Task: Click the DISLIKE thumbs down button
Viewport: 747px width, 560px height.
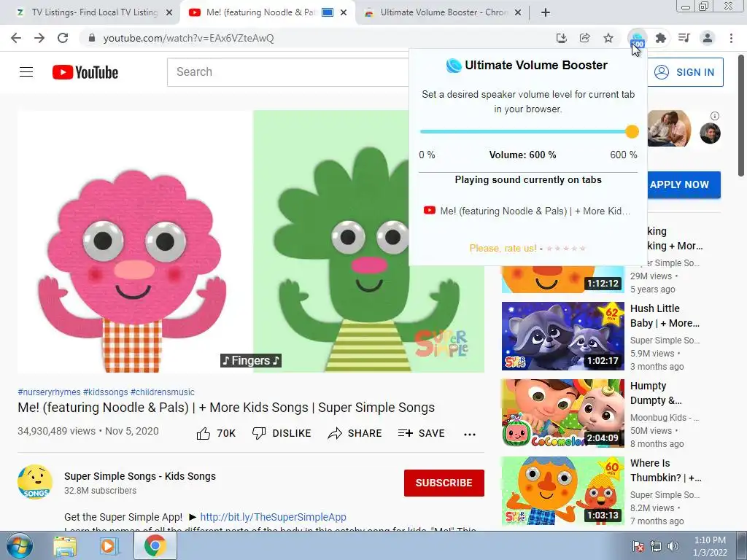Action: [282, 433]
